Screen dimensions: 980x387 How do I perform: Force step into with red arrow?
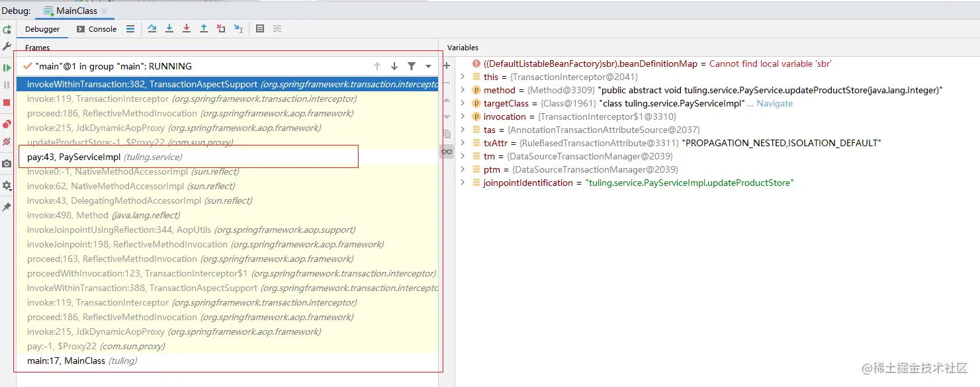point(187,28)
